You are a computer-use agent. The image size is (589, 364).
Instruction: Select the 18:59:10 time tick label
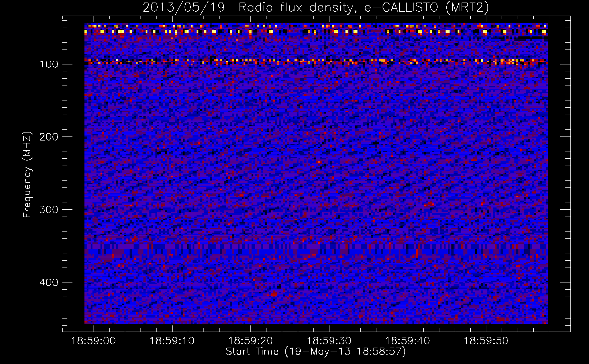[x=172, y=341]
